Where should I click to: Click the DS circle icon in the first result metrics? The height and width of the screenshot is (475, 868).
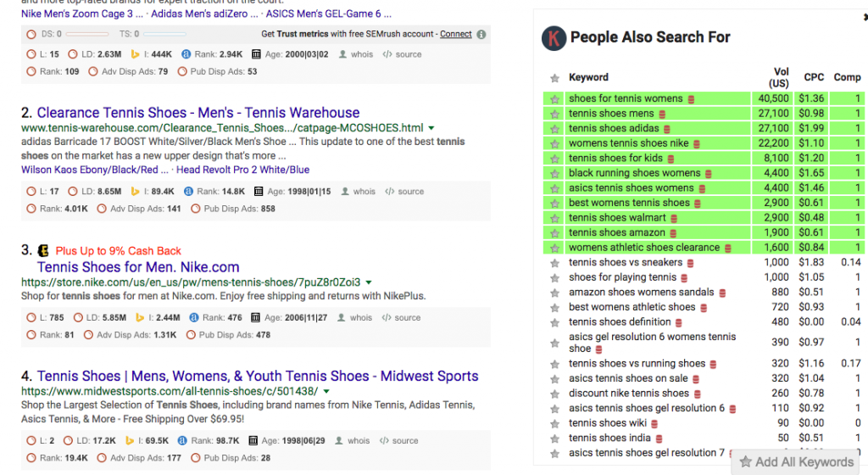click(31, 34)
